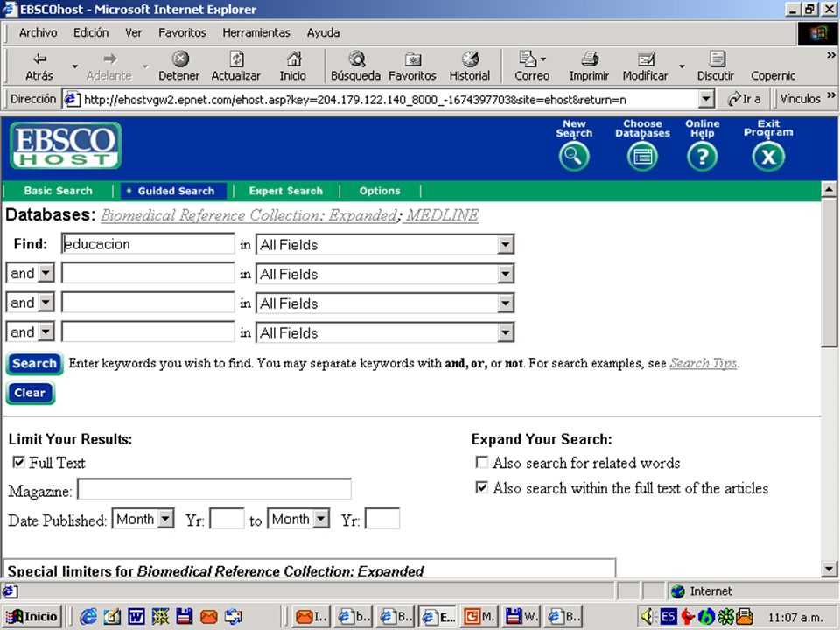Click the Detener stop toolbar button

pyautogui.click(x=178, y=66)
